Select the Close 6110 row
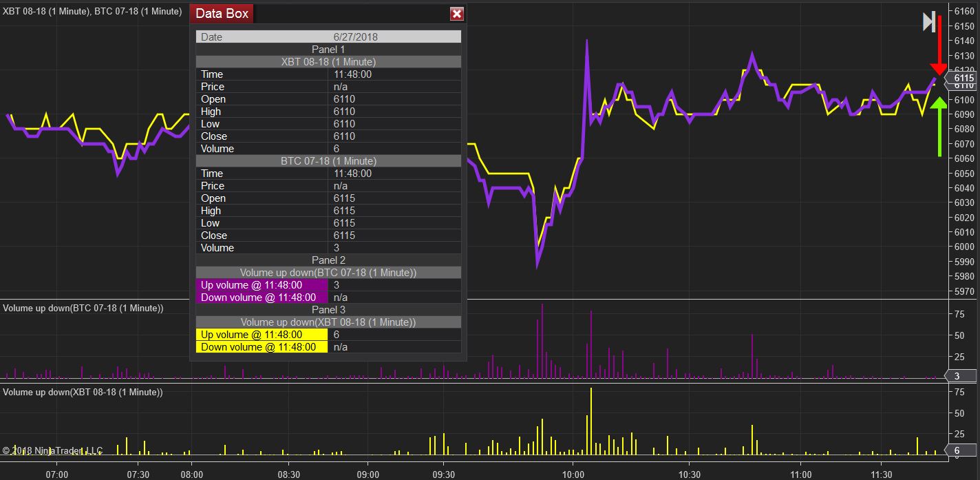This screenshot has height=480, width=980. coord(328,136)
